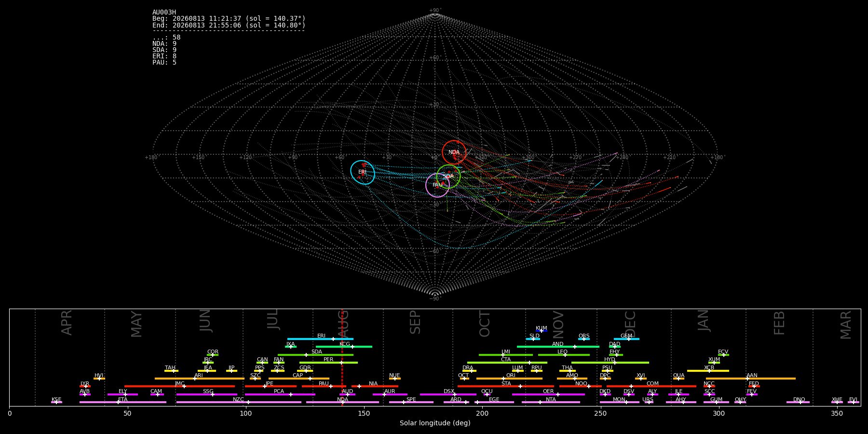Click the AND green activity bar
Image resolution: width=868 pixels, height=434 pixels.
click(558, 347)
